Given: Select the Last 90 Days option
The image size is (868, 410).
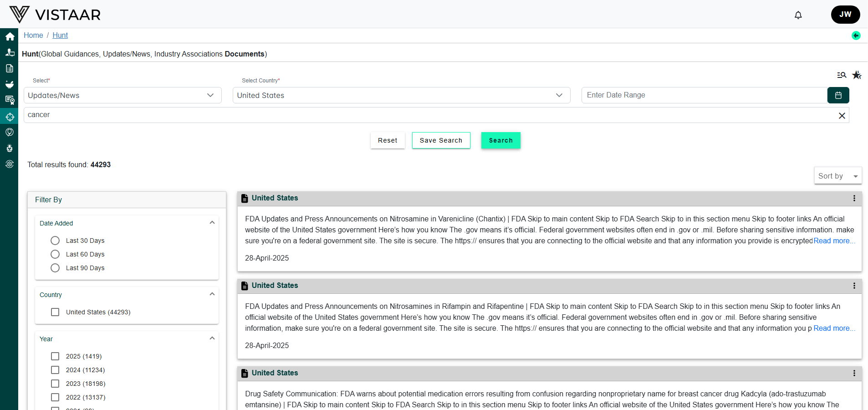Looking at the screenshot, I should [x=55, y=268].
